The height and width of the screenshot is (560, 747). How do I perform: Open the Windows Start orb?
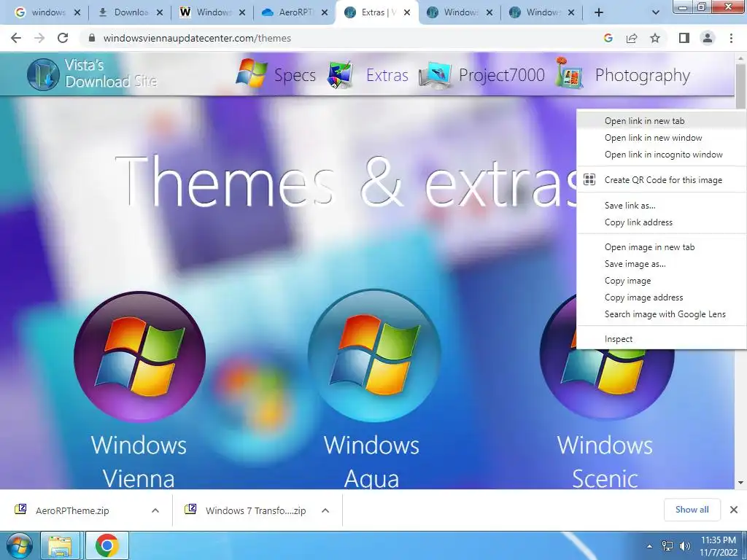click(19, 545)
